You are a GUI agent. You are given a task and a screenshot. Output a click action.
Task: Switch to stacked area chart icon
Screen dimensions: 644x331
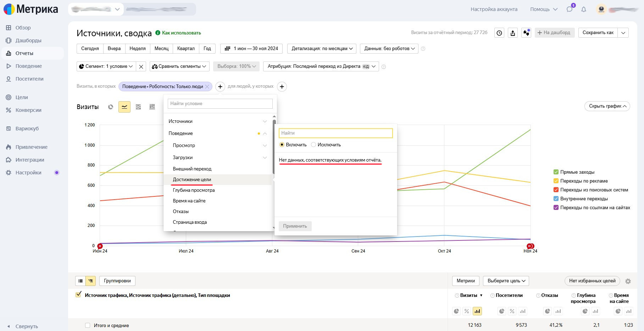(x=138, y=107)
